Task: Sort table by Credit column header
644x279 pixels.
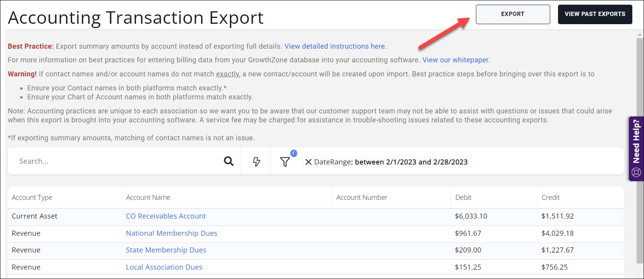Action: (x=550, y=198)
